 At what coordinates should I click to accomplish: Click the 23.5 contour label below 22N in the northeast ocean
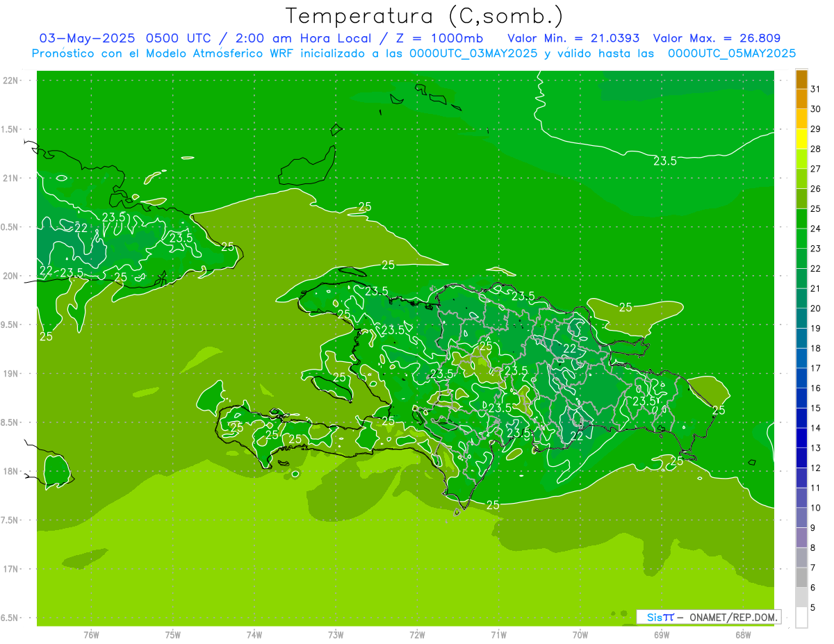point(665,161)
